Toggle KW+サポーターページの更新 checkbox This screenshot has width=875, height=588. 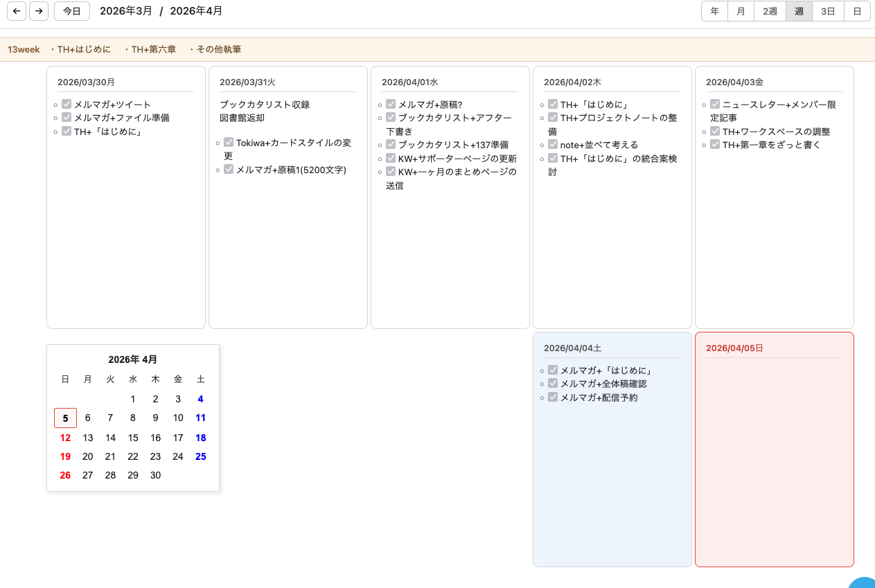pyautogui.click(x=391, y=158)
